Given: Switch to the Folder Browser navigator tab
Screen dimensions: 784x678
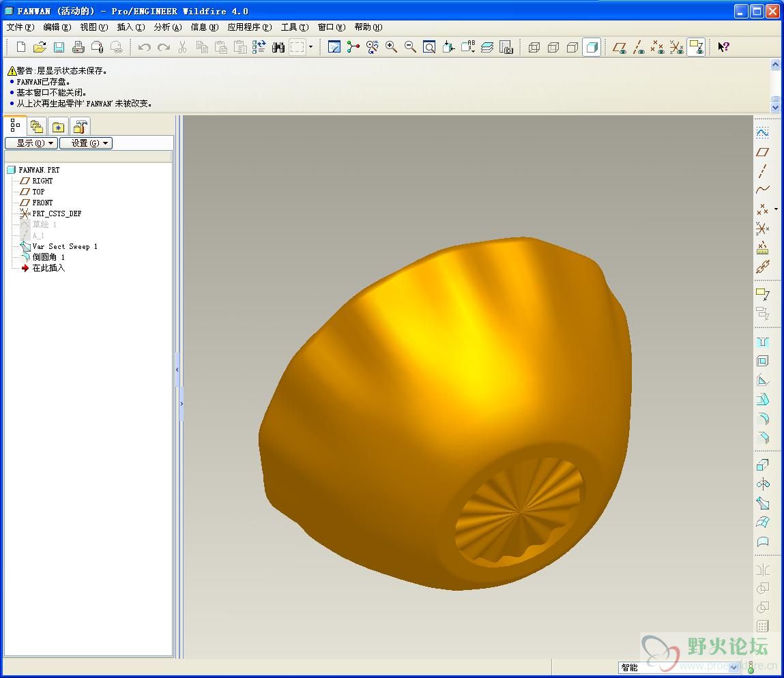Looking at the screenshot, I should [x=36, y=126].
